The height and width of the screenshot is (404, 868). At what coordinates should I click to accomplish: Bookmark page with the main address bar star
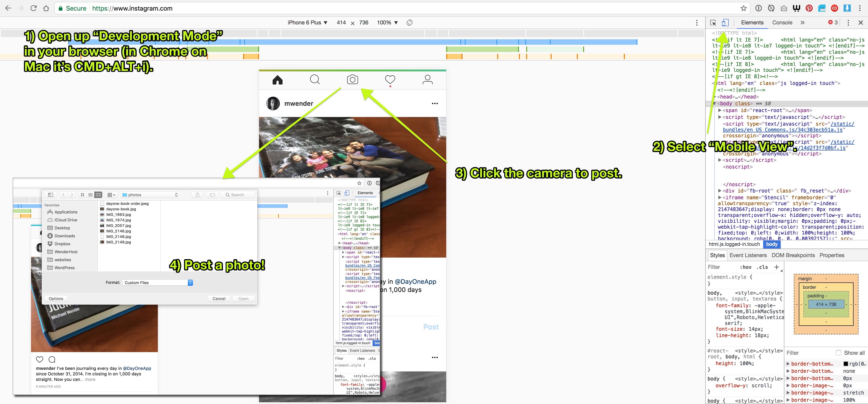pyautogui.click(x=743, y=8)
